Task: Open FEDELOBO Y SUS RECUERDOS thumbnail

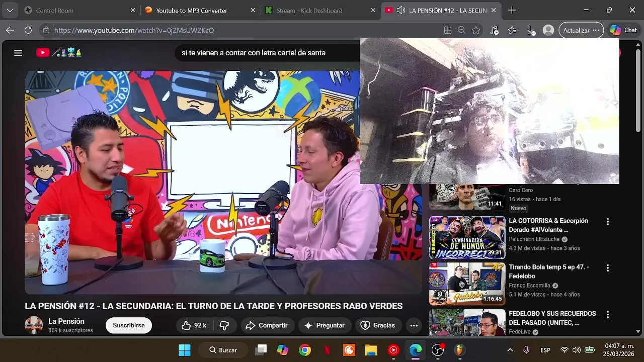Action: coord(467,322)
